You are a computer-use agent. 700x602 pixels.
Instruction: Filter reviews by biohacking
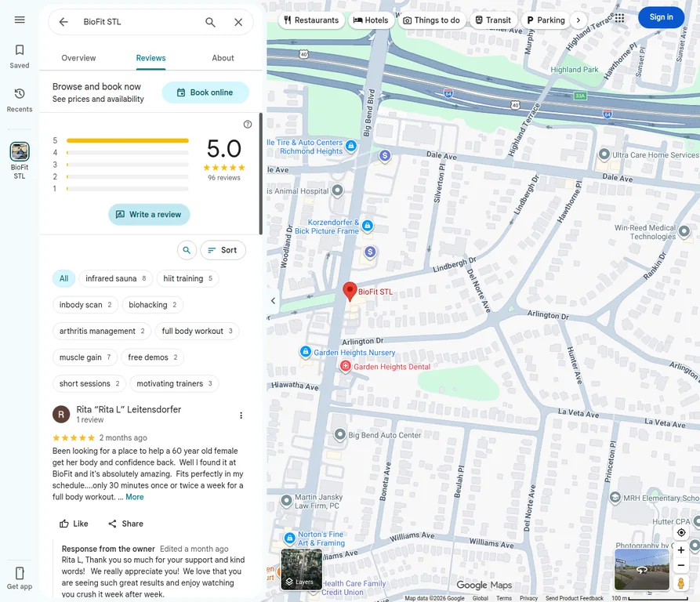pyautogui.click(x=153, y=305)
